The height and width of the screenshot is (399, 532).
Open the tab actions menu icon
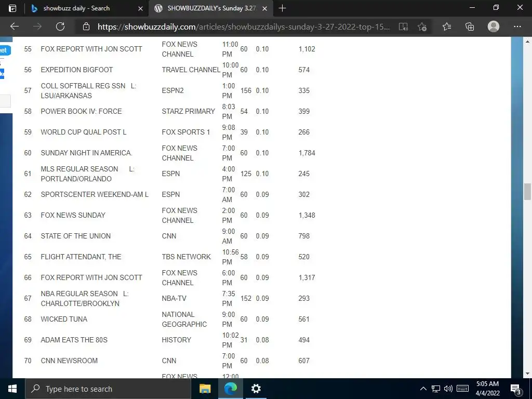tap(12, 8)
